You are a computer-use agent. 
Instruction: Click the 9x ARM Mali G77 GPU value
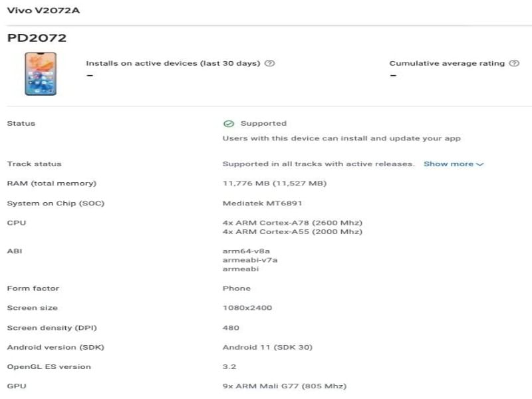click(285, 386)
